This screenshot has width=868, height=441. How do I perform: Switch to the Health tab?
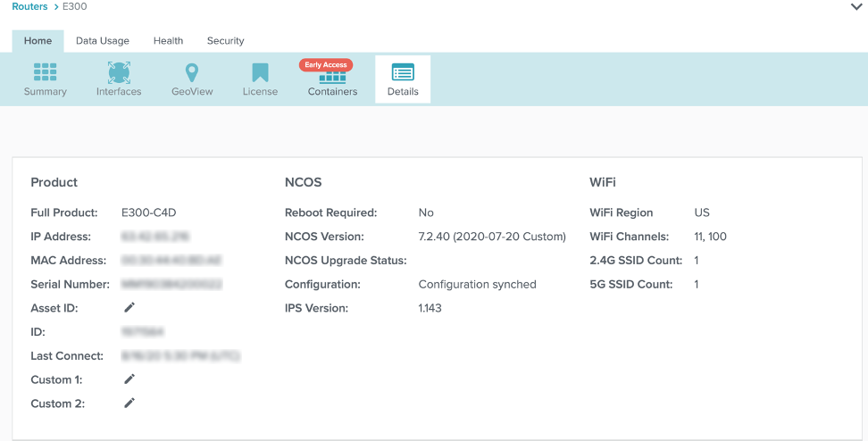click(168, 41)
